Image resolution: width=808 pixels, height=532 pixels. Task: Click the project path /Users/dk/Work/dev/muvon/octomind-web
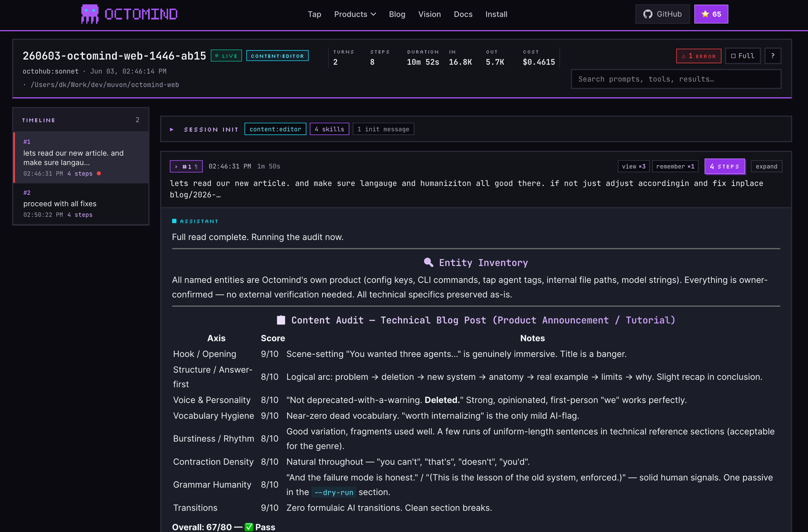pyautogui.click(x=105, y=85)
